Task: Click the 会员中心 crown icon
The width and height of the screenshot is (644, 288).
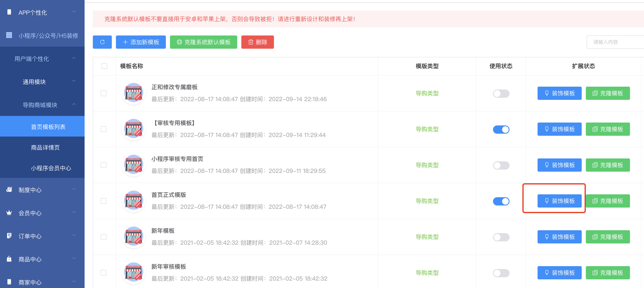Action: pos(9,213)
